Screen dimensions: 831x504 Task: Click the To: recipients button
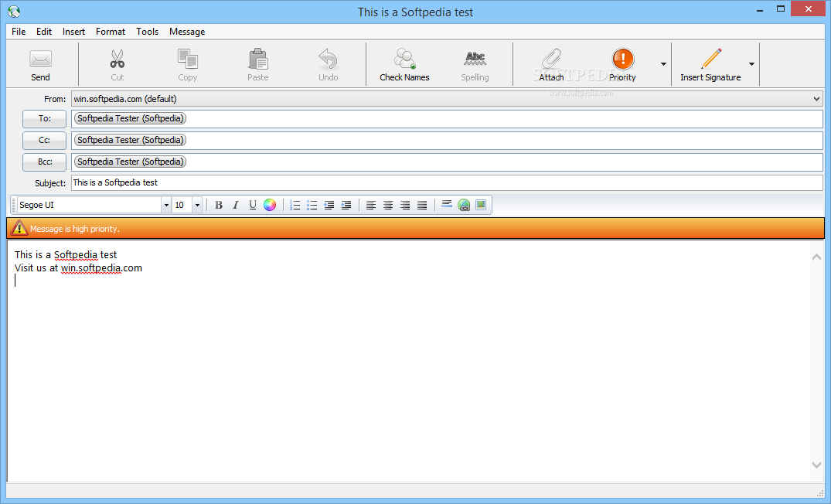click(x=45, y=119)
